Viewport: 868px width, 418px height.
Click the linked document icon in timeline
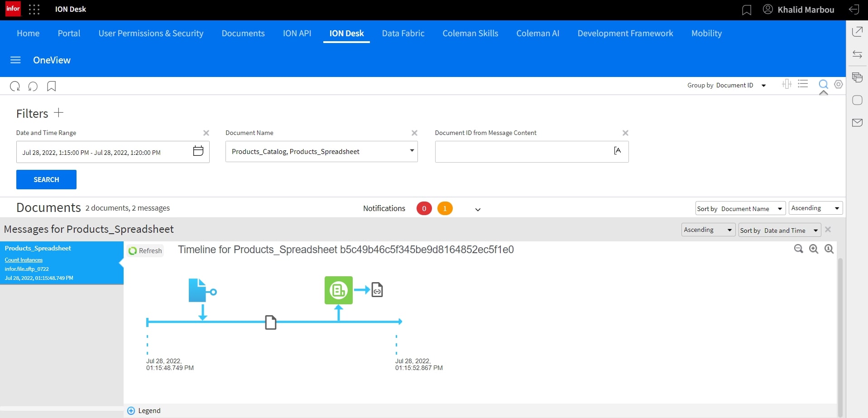pos(377,289)
